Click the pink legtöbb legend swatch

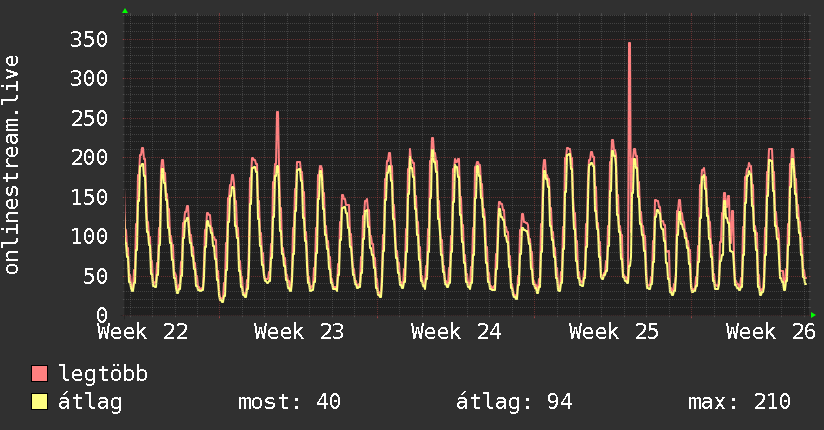[39, 373]
